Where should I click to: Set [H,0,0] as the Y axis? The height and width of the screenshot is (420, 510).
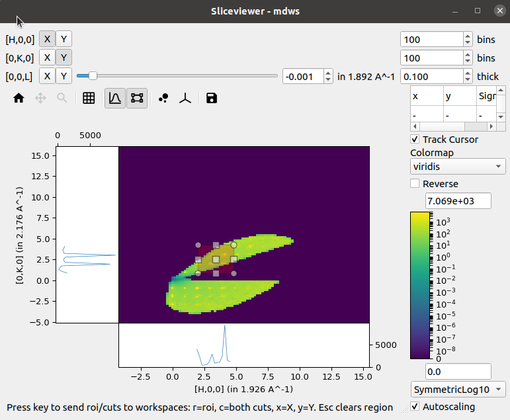point(64,39)
